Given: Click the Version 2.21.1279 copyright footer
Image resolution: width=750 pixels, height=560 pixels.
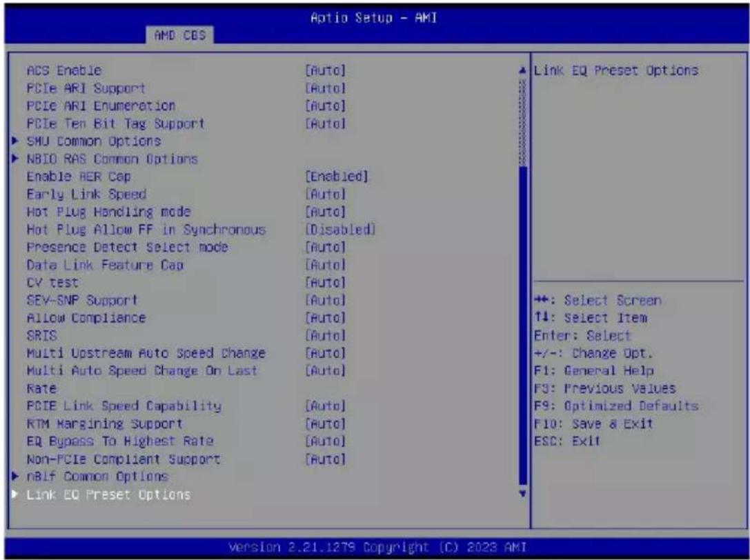Looking at the screenshot, I should pyautogui.click(x=377, y=547).
